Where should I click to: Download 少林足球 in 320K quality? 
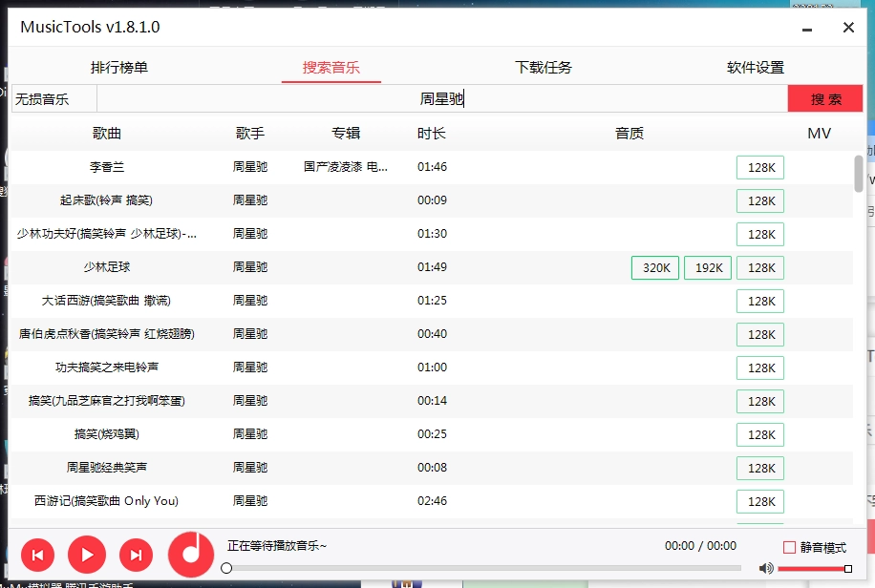pyautogui.click(x=654, y=267)
